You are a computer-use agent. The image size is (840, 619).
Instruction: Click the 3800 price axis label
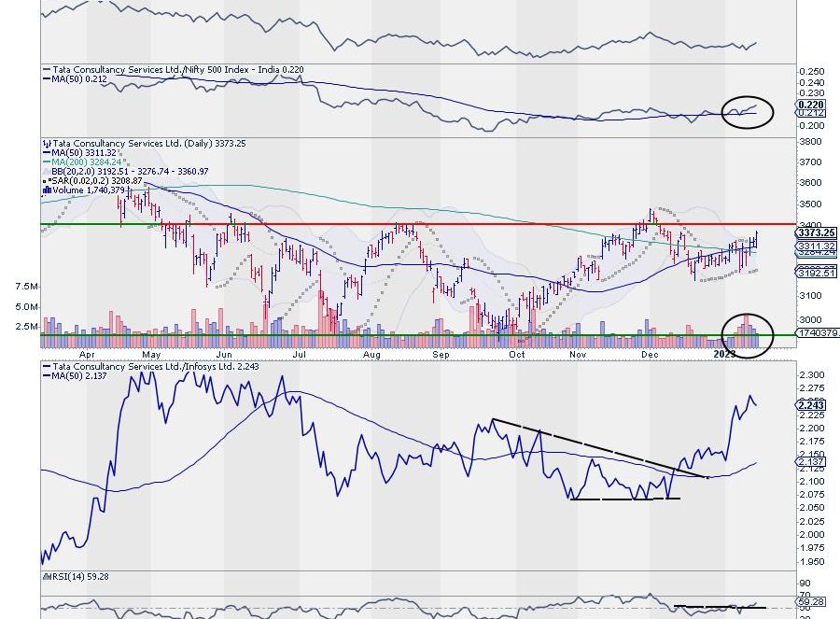tap(810, 142)
